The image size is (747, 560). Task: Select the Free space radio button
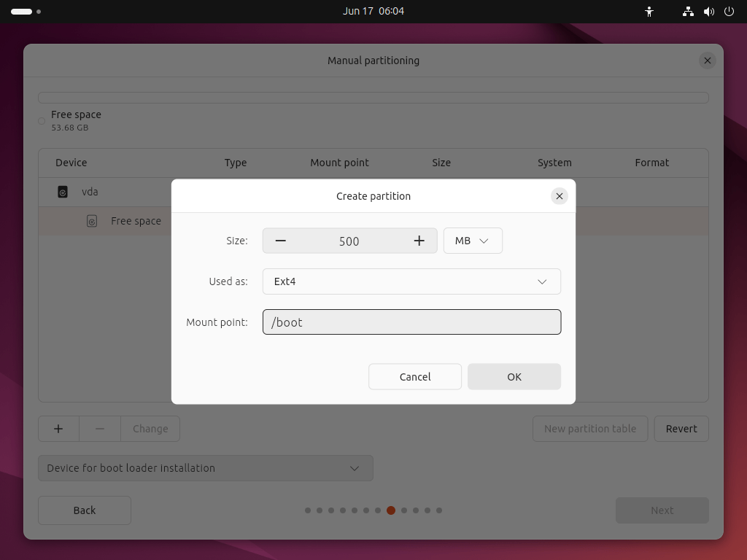coord(42,121)
